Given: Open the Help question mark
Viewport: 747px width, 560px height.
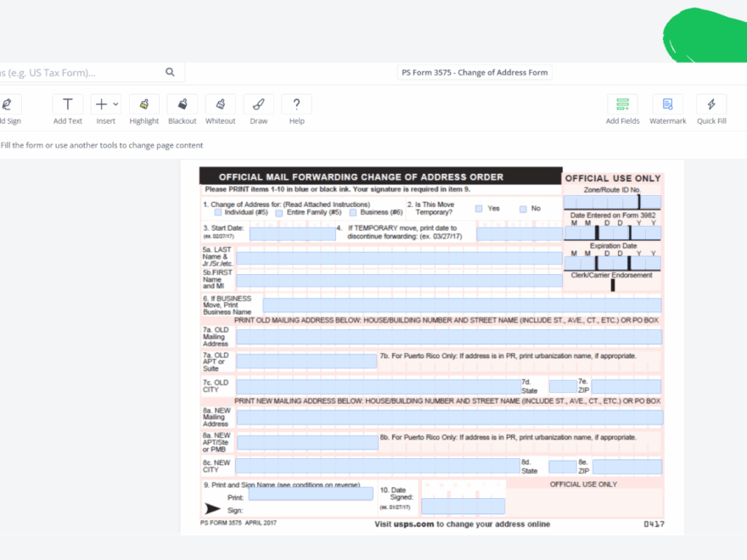Looking at the screenshot, I should (x=296, y=104).
